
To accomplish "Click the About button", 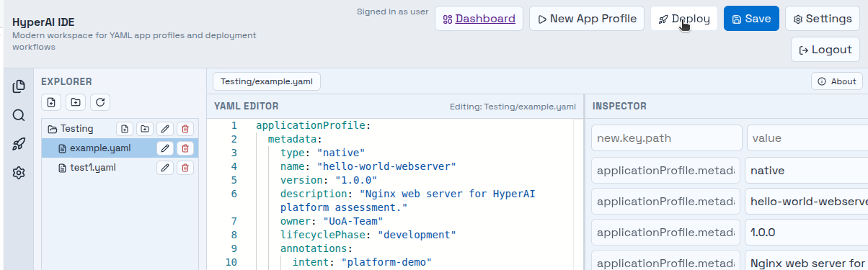I will coord(836,81).
